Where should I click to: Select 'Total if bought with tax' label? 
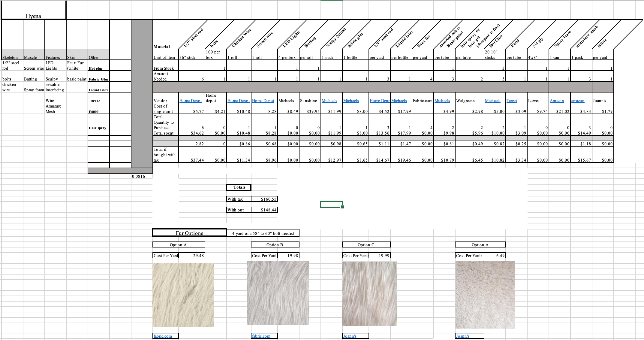166,155
